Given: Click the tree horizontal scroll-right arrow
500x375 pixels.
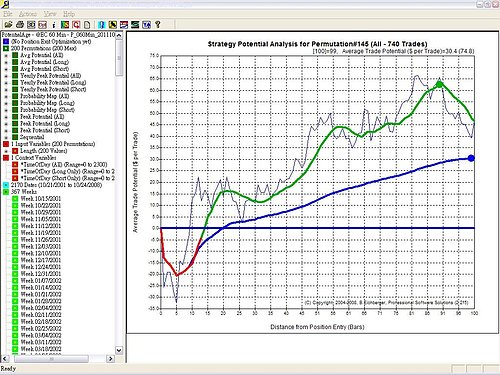Looking at the screenshot, I should [x=110, y=359].
